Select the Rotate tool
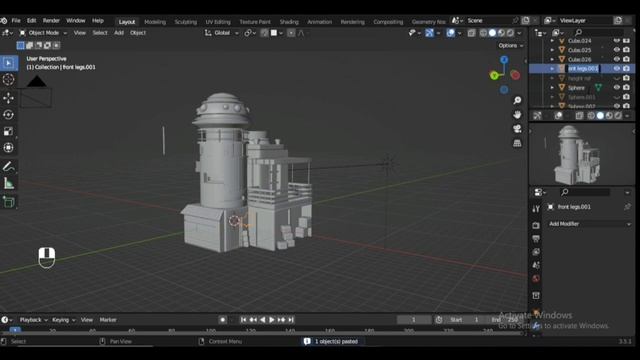The width and height of the screenshot is (640, 360). pos(8,115)
